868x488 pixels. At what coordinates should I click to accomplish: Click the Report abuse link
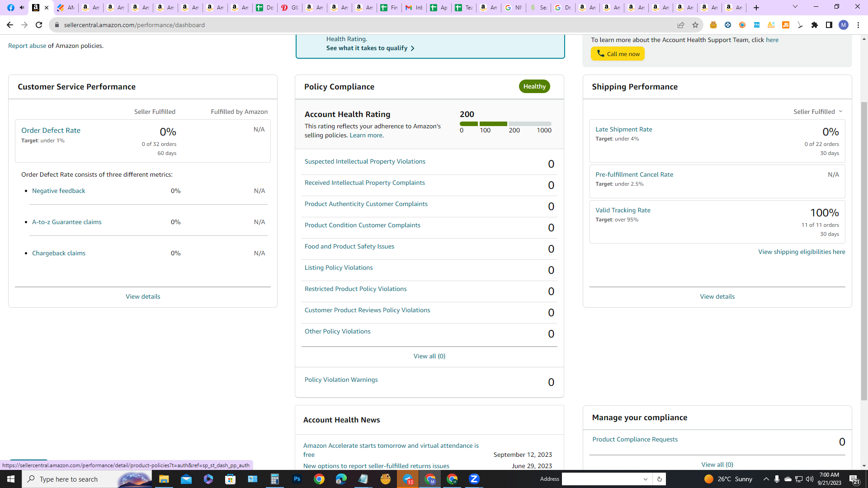[x=27, y=46]
